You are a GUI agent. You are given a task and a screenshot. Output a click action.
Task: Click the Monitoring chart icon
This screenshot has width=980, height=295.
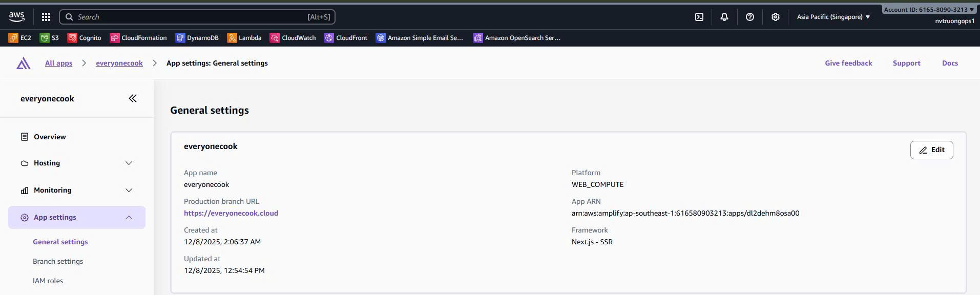25,191
